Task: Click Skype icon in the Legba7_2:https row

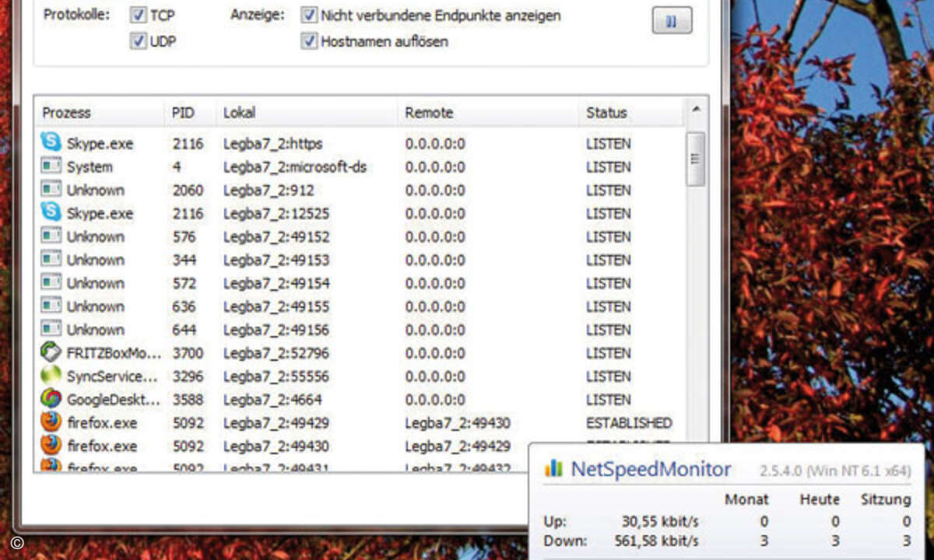Action: [x=51, y=143]
